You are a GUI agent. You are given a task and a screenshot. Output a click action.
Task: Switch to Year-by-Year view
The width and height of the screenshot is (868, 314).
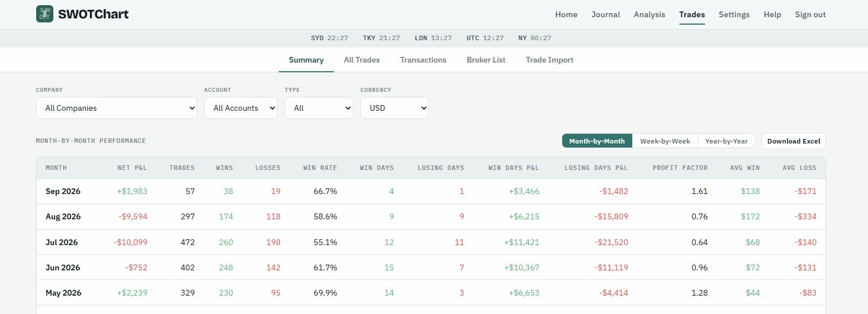click(727, 141)
